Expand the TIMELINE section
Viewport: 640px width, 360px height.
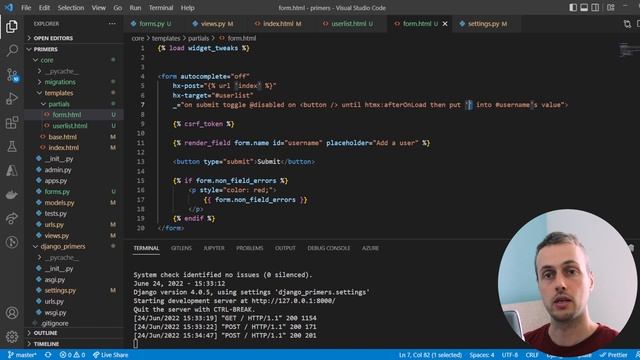[73, 344]
